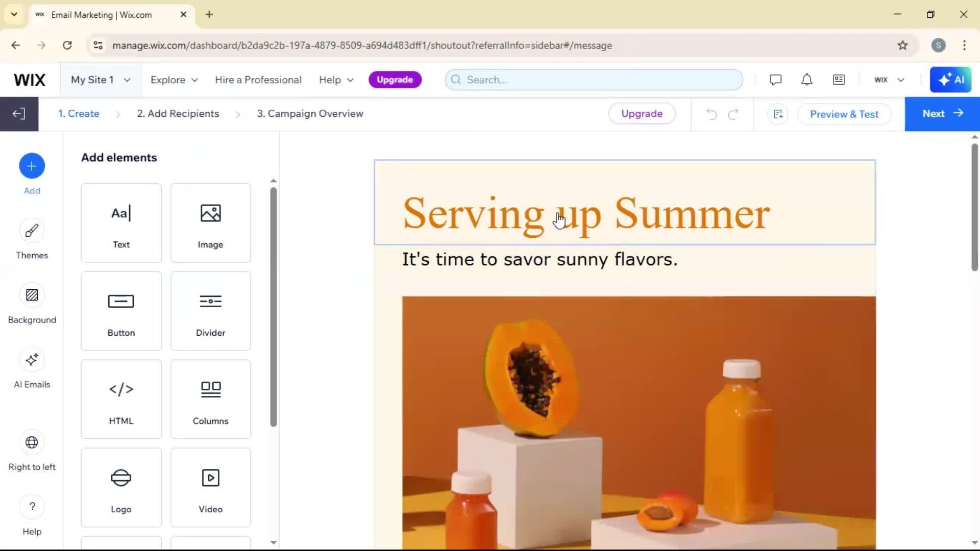Open the news feed icon
Image resolution: width=980 pixels, height=551 pixels.
pyautogui.click(x=839, y=80)
